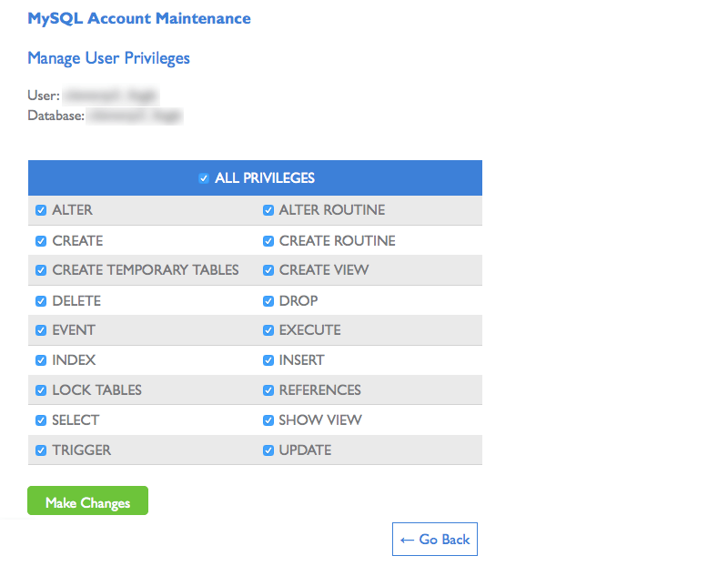Uncheck the CREATE VIEW checkbox
The image size is (728, 566).
click(x=268, y=270)
